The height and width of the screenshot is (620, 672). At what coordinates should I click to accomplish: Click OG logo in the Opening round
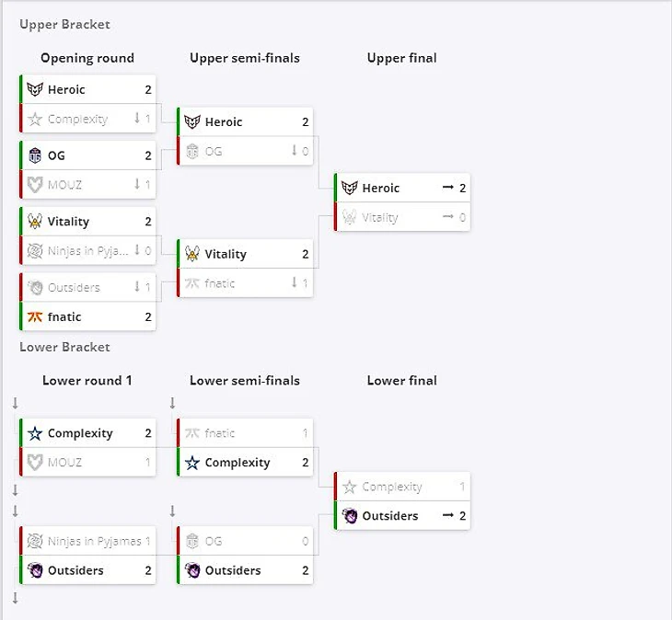[x=35, y=155]
